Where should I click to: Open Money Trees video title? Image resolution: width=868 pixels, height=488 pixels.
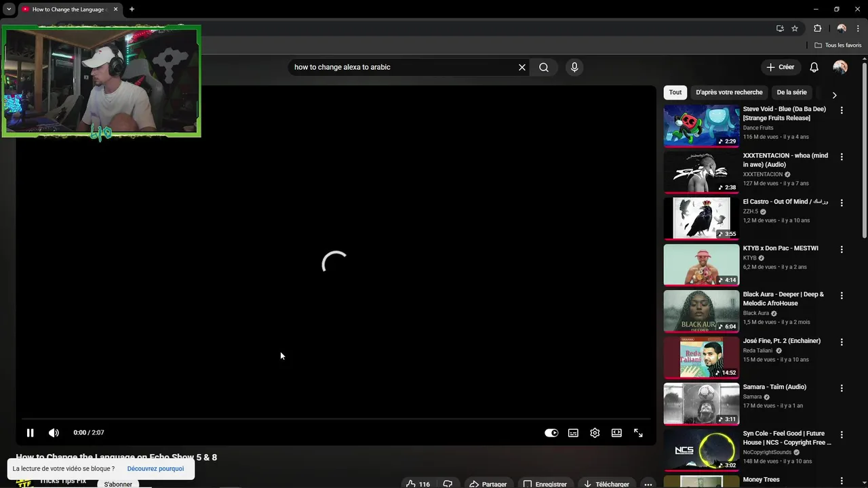761,480
